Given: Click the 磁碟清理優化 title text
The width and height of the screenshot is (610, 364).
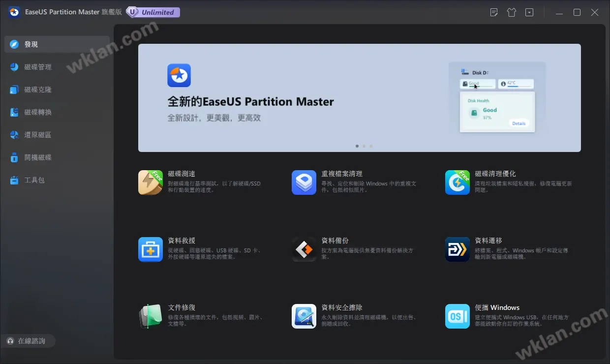Looking at the screenshot, I should point(495,174).
